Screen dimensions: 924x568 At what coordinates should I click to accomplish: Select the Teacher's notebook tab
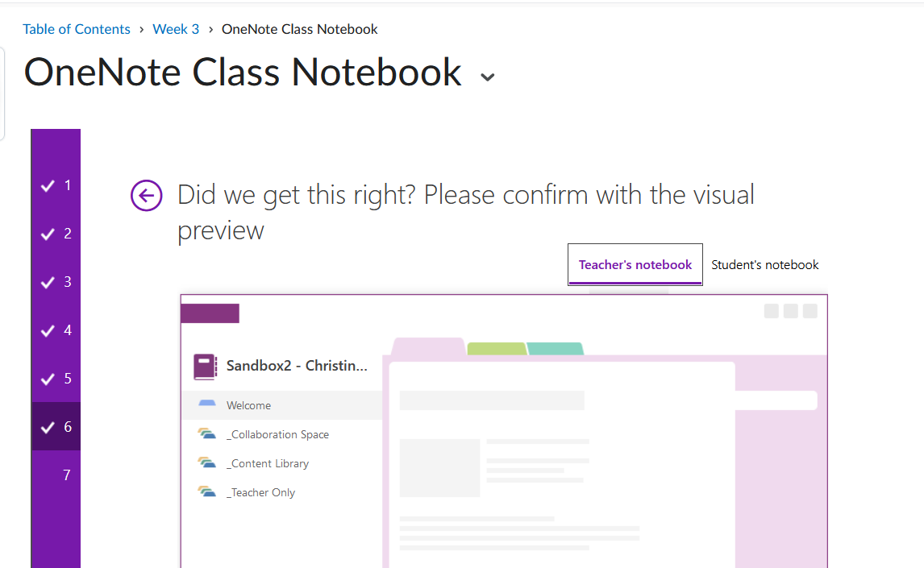(635, 265)
